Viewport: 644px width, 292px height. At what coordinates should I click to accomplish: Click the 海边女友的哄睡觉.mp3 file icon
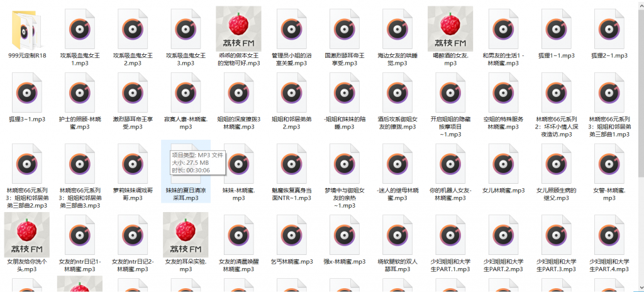pos(397,28)
